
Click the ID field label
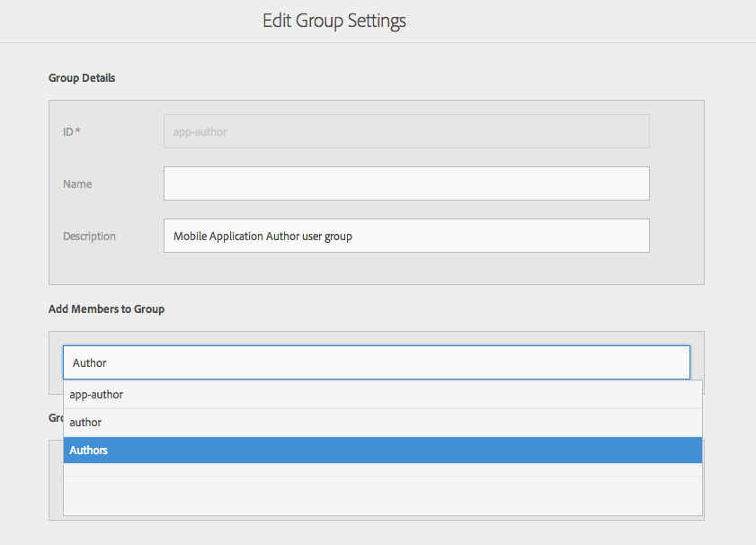(x=68, y=131)
